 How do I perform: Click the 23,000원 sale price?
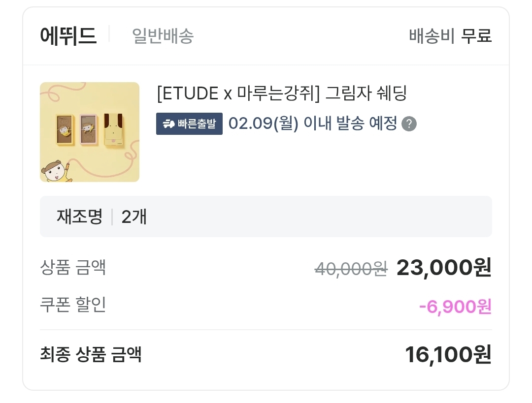(444, 268)
